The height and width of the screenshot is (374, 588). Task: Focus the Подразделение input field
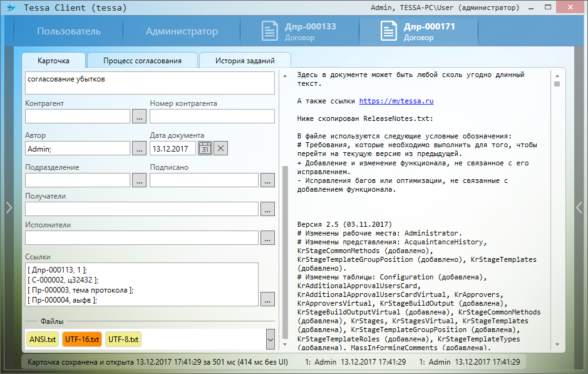(x=78, y=180)
